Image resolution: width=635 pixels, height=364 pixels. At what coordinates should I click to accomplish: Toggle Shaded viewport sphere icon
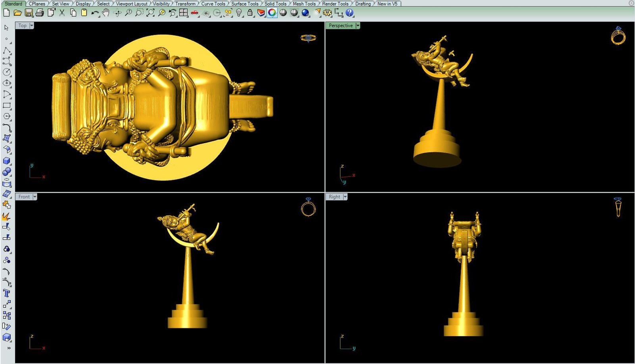[283, 13]
